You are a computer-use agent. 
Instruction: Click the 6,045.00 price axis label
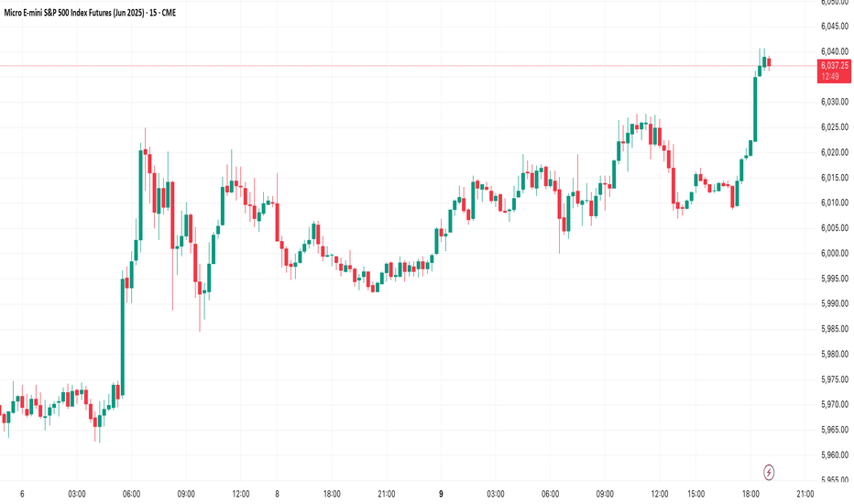point(835,27)
